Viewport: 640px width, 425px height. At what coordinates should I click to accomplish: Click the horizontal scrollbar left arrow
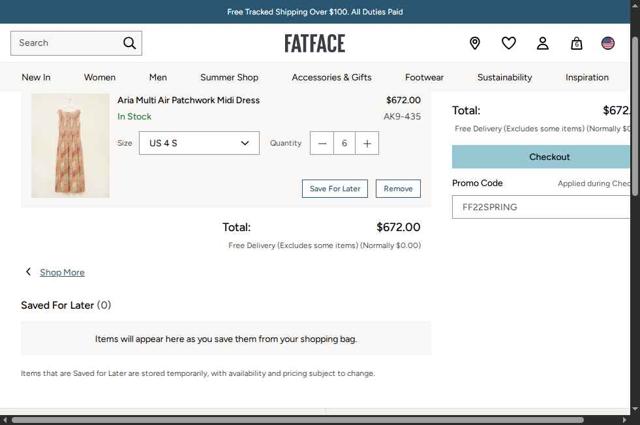4,420
